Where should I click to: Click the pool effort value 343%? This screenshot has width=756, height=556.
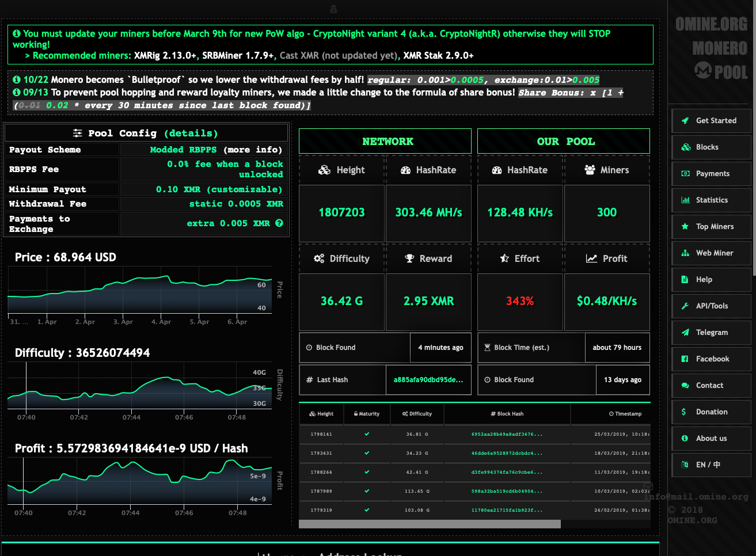click(x=520, y=301)
